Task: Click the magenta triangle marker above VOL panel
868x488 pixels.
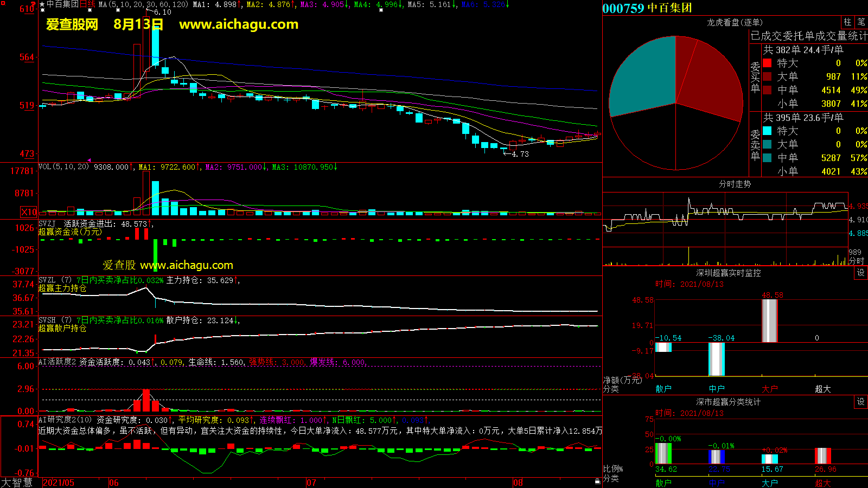Action: pos(90,160)
